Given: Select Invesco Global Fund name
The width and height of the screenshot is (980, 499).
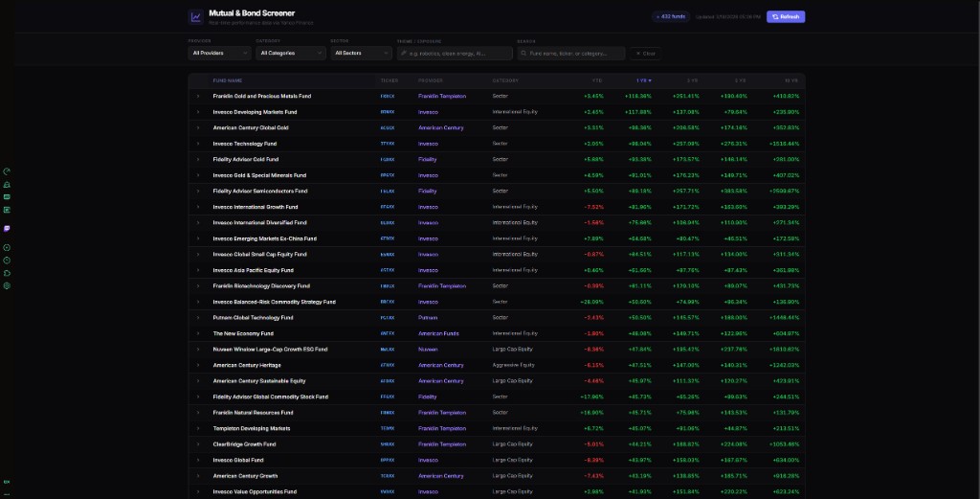Looking at the screenshot, I should 237,461.
